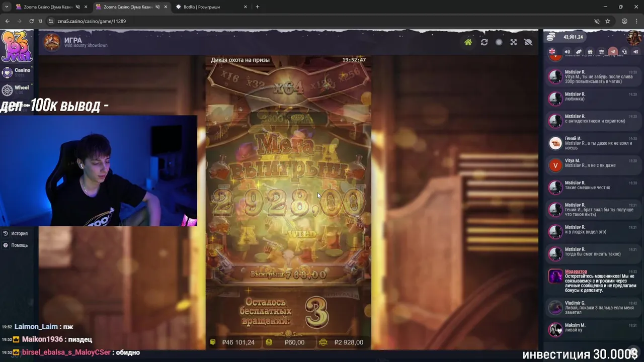The image size is (644, 362).
Task: Click the Мега выигрыш 2 928,00 banner
Action: [x=288, y=176]
